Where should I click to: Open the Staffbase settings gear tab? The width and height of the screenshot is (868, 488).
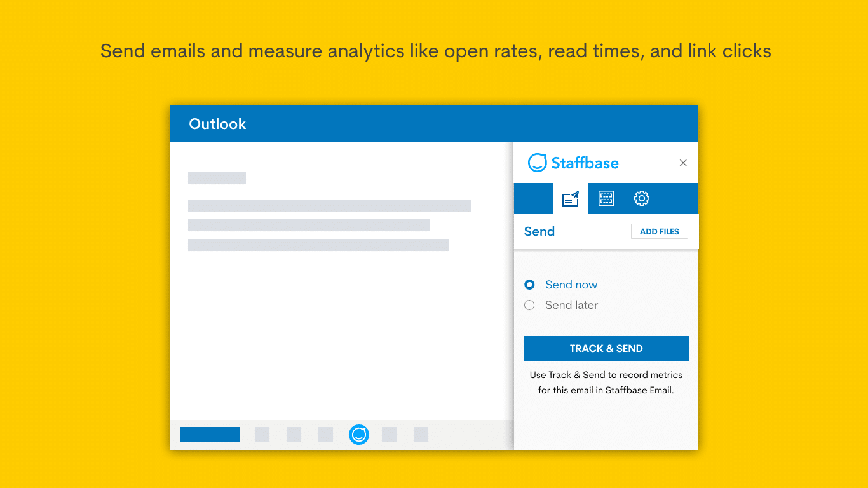click(642, 198)
